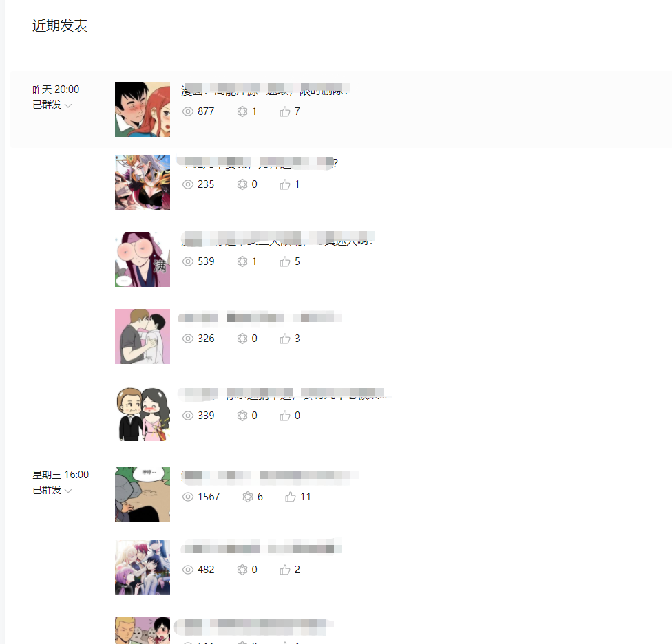Click the share icon with count 6
The image size is (672, 644).
coord(248,497)
